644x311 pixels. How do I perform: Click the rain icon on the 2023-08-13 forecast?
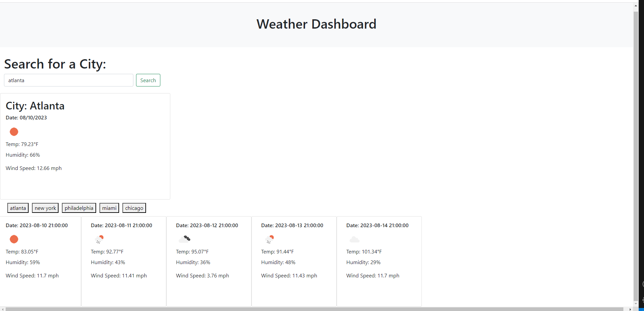(x=269, y=239)
